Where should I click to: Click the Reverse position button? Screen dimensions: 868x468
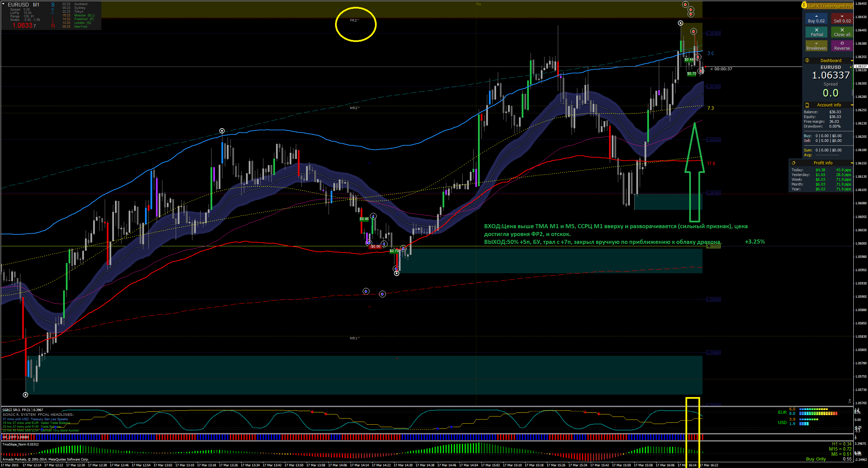click(842, 46)
